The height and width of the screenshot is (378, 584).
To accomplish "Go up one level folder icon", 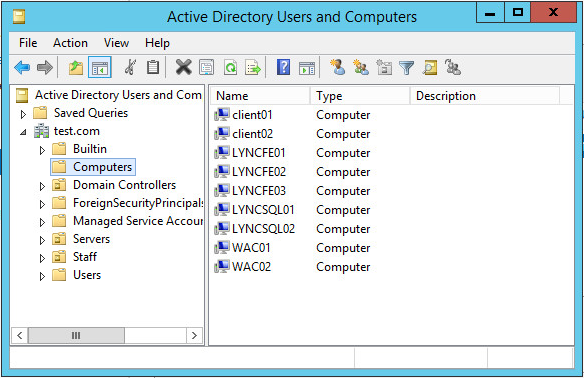I will (x=76, y=68).
